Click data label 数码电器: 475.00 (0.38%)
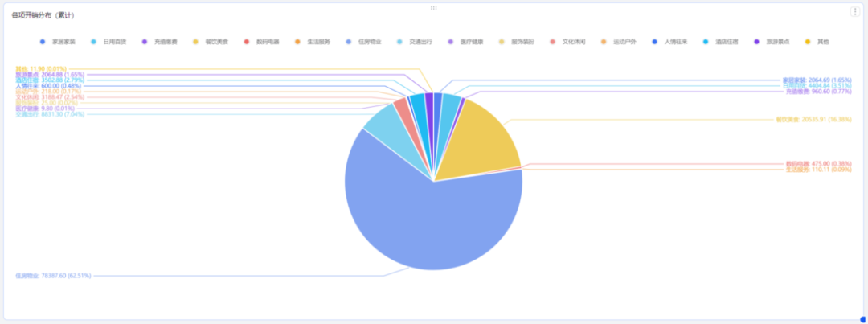 (819, 164)
